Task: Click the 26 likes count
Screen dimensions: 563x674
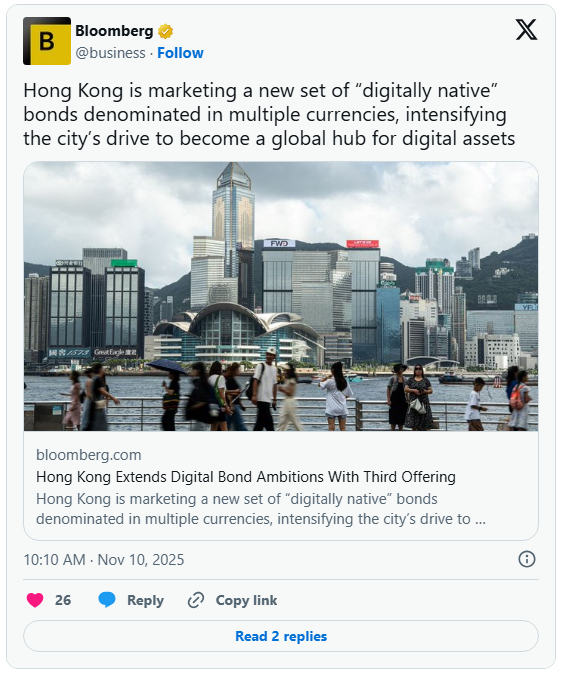Action: click(63, 600)
